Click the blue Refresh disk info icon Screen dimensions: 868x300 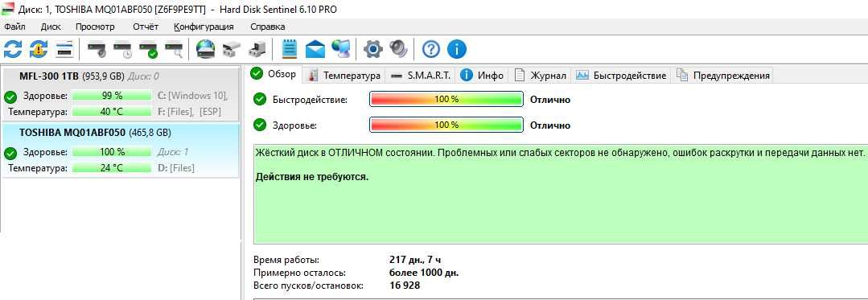(x=12, y=49)
